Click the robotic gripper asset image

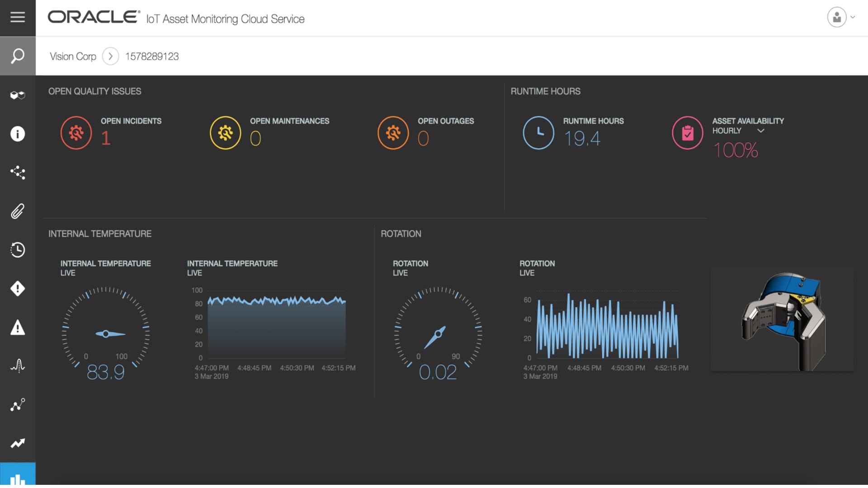tap(782, 320)
